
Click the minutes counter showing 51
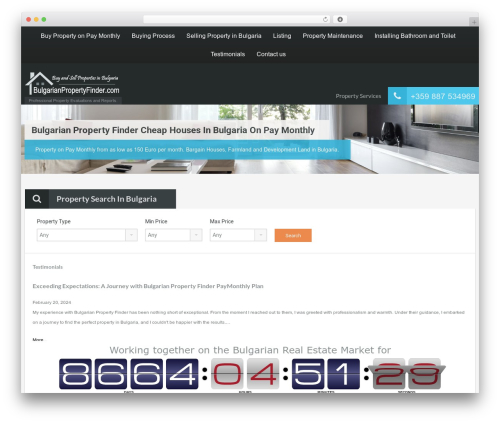326,374
